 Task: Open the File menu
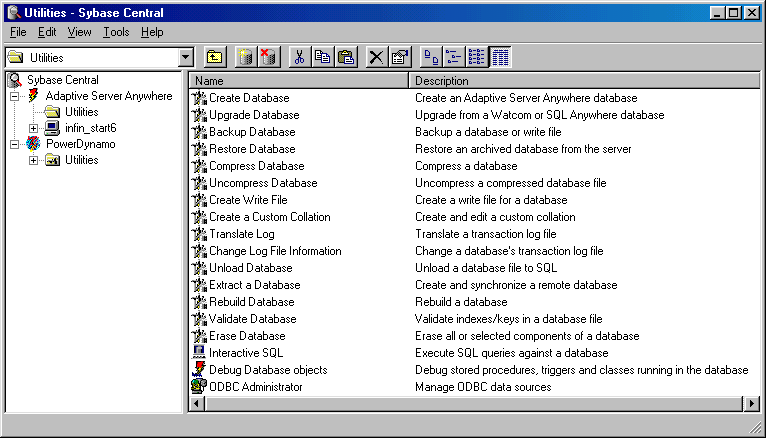tap(18, 32)
